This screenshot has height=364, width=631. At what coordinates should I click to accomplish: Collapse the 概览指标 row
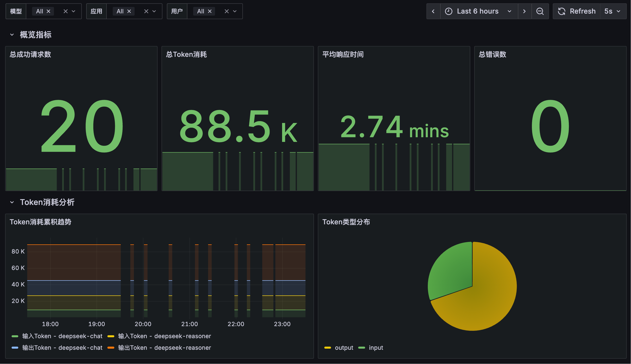(x=12, y=35)
